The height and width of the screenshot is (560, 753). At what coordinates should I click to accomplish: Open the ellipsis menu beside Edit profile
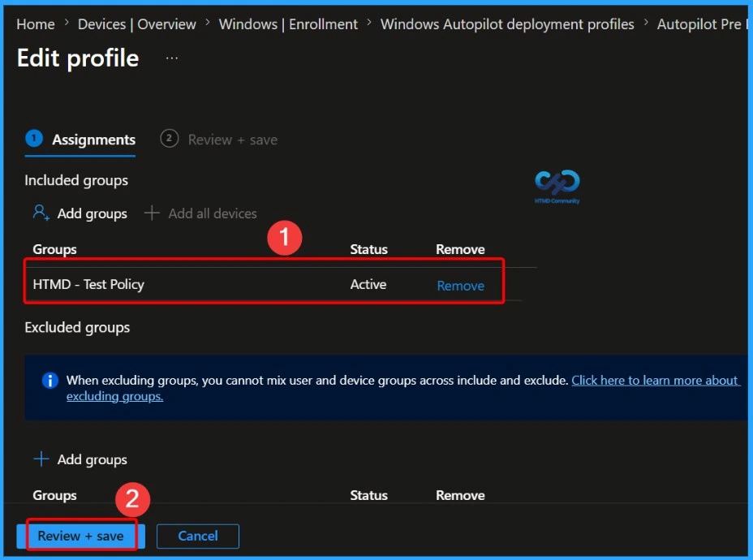coord(172,58)
